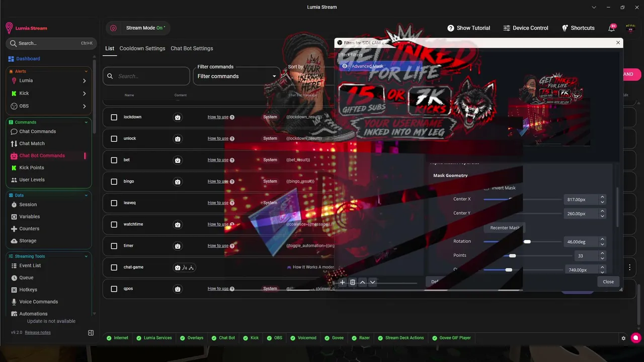
Task: Expand the OBS alerts submenu chevron
Action: (84, 106)
